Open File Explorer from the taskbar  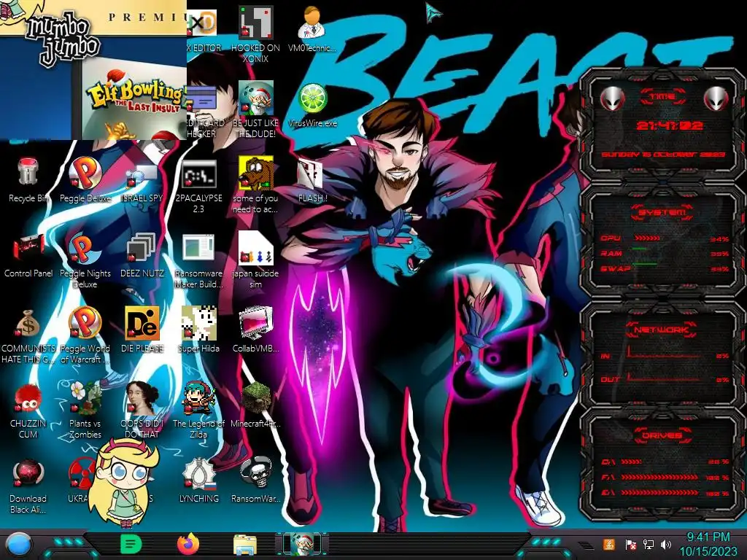tap(245, 545)
